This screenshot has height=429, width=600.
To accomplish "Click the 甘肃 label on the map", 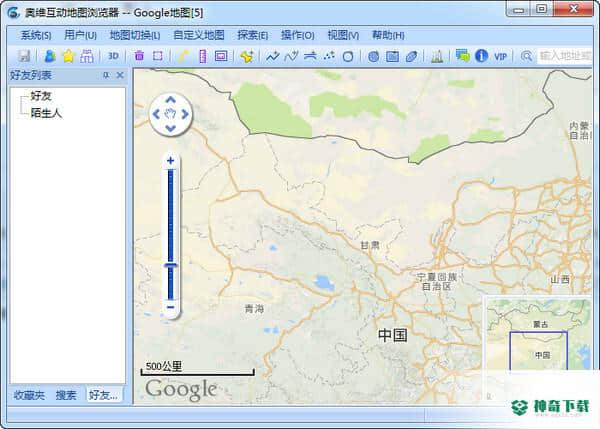I will pyautogui.click(x=370, y=245).
